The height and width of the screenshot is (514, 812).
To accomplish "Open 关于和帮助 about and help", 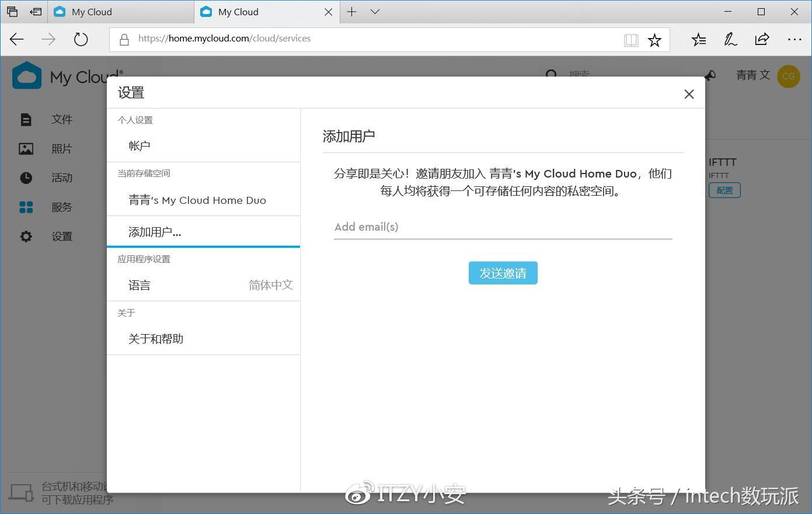I will (x=155, y=339).
